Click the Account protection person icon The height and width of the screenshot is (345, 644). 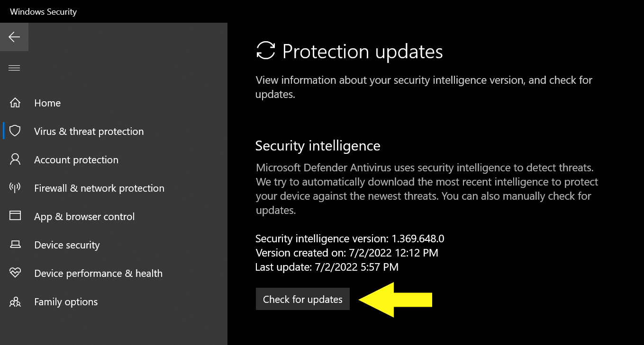(15, 159)
